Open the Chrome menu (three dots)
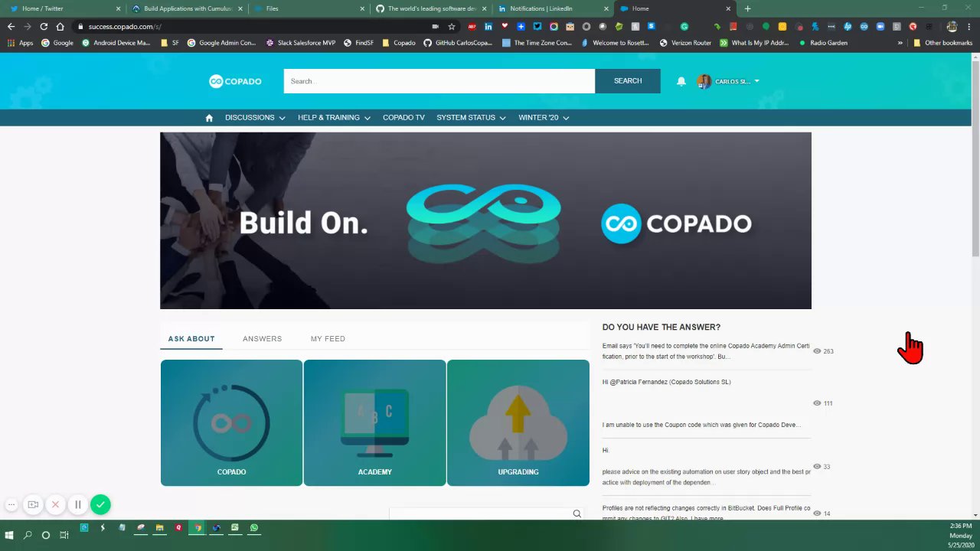The height and width of the screenshot is (551, 980). click(x=969, y=27)
